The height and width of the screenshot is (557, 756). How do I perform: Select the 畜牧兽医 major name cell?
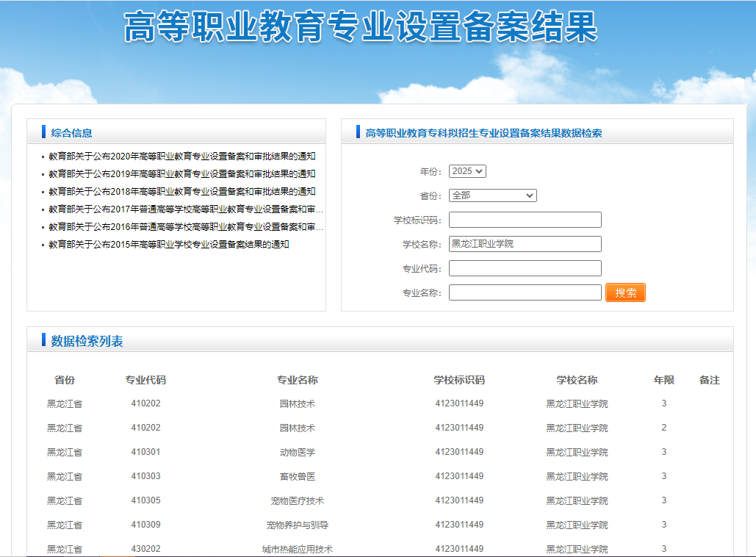(x=298, y=476)
